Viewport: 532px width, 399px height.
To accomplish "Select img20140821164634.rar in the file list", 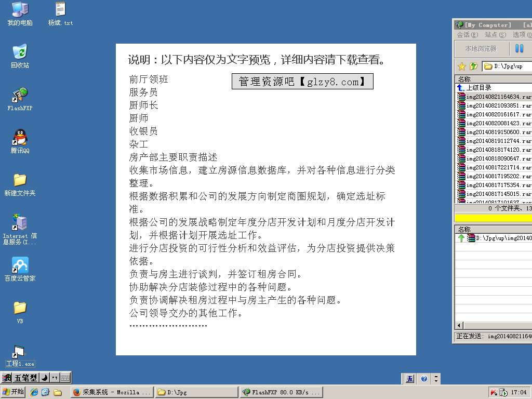I will pyautogui.click(x=494, y=97).
